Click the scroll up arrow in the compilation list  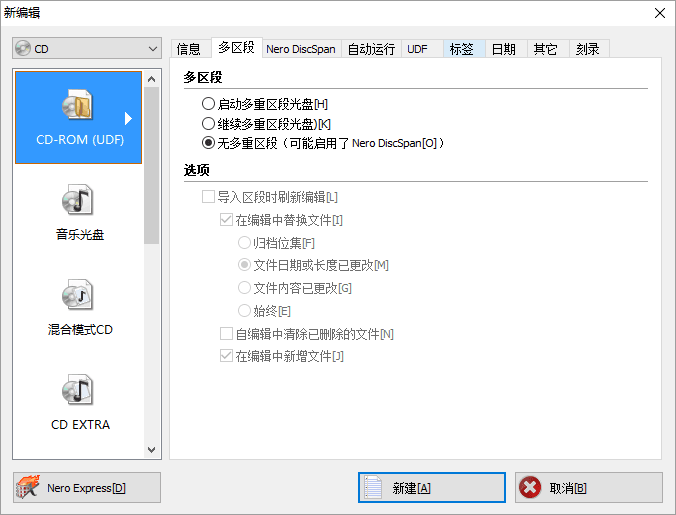(151, 79)
